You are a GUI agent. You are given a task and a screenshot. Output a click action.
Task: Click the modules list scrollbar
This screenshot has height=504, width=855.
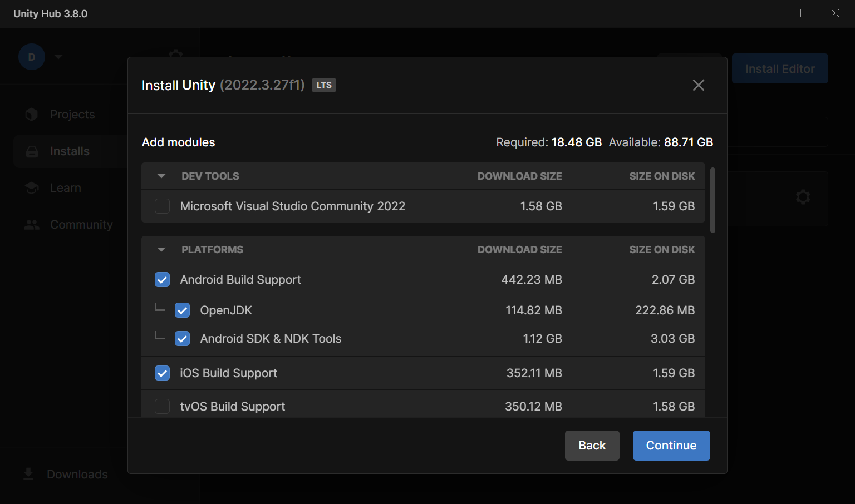(712, 200)
